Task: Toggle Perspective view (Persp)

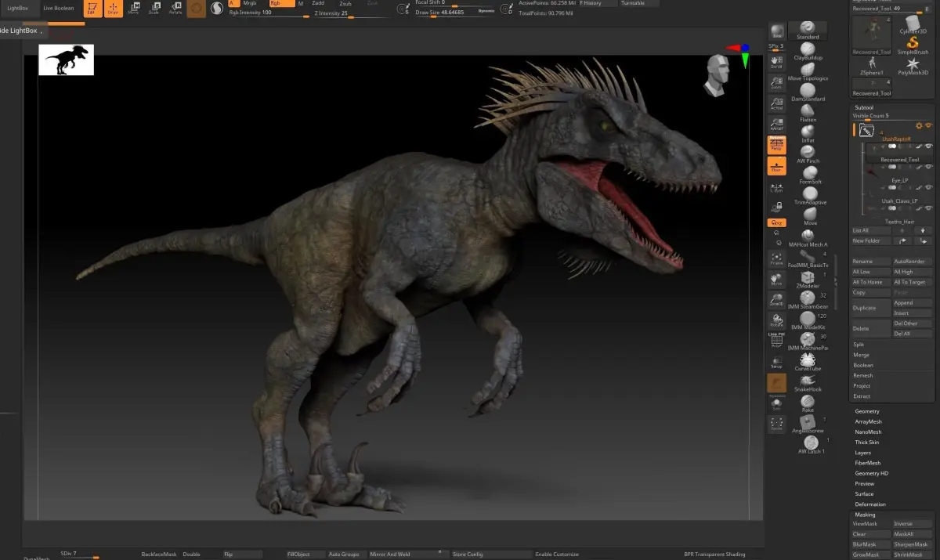Action: click(x=776, y=145)
